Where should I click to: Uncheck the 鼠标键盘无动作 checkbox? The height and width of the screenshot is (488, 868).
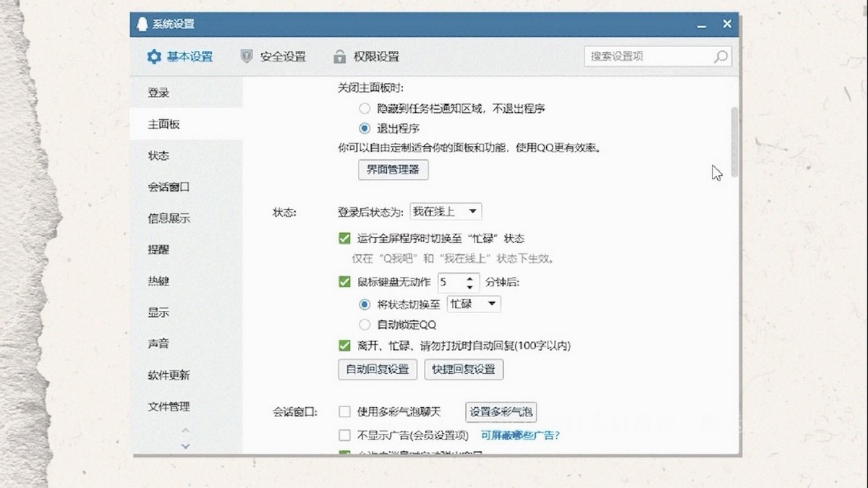344,282
